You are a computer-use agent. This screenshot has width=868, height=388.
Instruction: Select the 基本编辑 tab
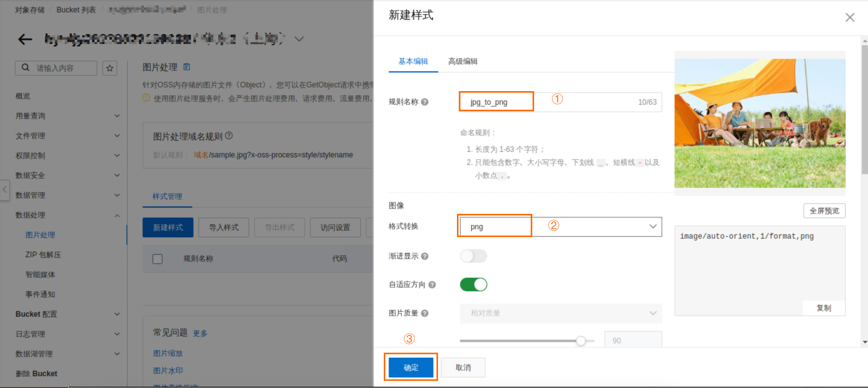413,61
